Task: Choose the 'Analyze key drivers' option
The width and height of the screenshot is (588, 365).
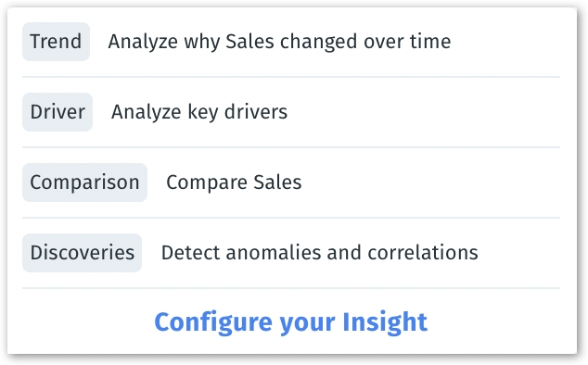Action: point(199,112)
